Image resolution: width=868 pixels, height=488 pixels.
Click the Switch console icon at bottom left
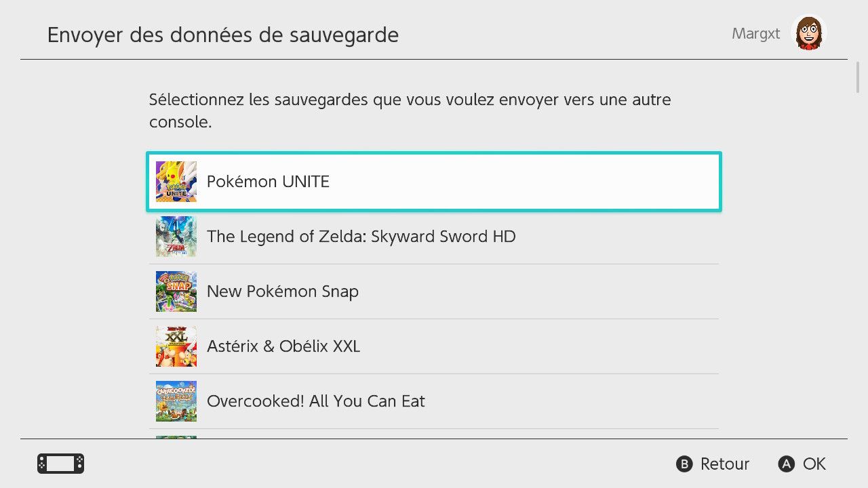pyautogui.click(x=60, y=464)
